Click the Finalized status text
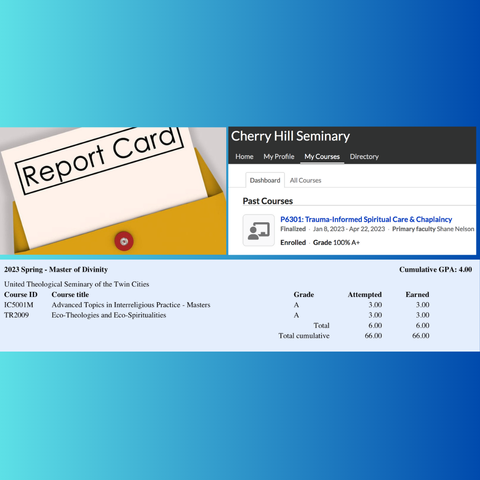The width and height of the screenshot is (480, 480). pyautogui.click(x=293, y=229)
